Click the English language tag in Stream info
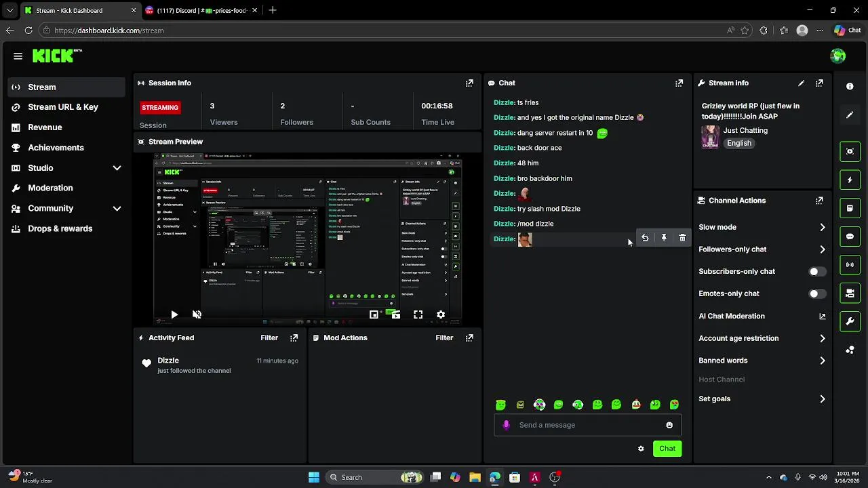Screen dimensions: 868x488 pyautogui.click(x=739, y=143)
